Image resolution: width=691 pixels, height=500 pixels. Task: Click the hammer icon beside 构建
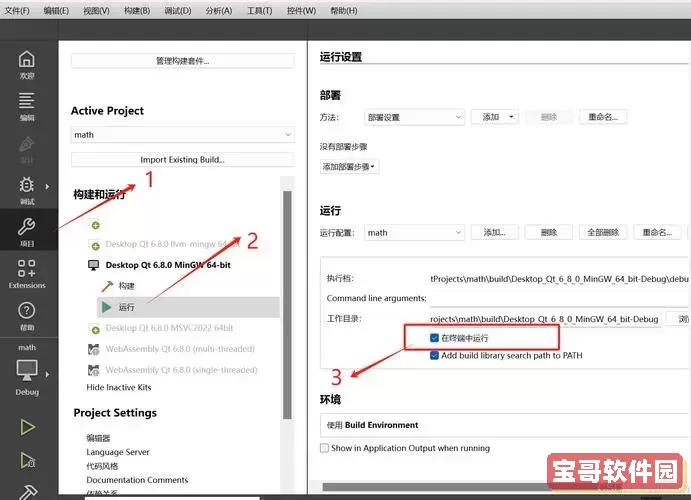pos(107,286)
